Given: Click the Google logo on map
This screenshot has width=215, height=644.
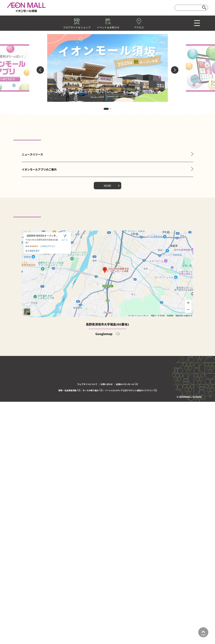Looking at the screenshot, I should pos(107,312).
